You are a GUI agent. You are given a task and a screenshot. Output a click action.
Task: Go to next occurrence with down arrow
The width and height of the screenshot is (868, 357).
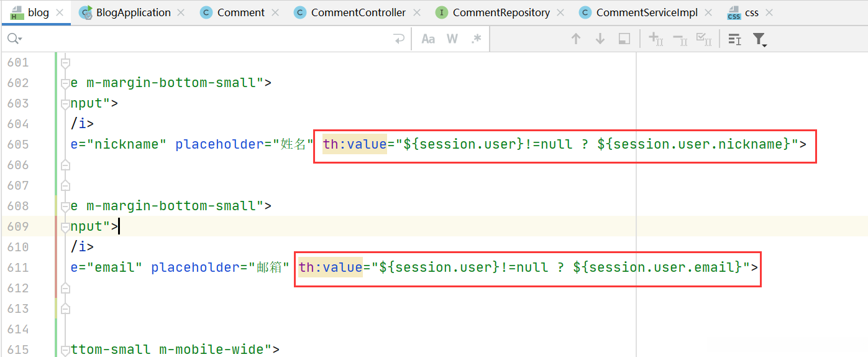click(x=600, y=39)
